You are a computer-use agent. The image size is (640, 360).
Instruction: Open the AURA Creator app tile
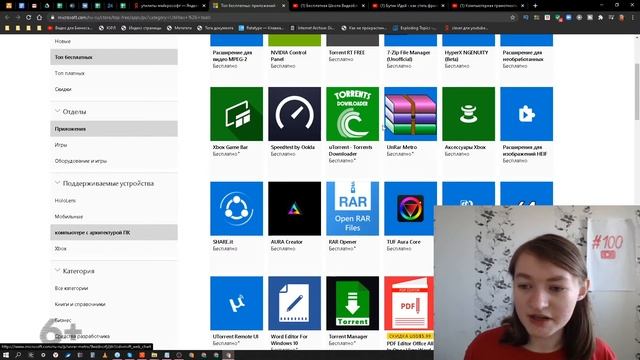click(x=294, y=209)
